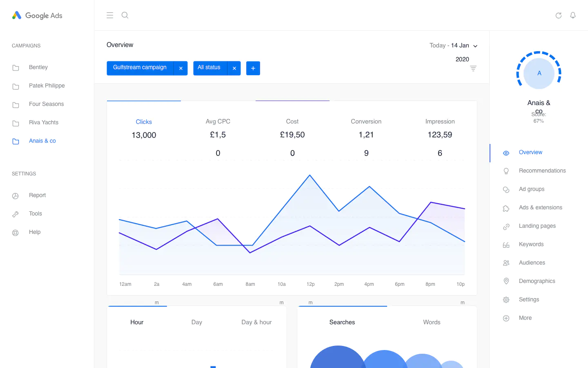Screen dimensions: 588x368
Task: Open the hamburger menu icon
Action: click(x=110, y=15)
